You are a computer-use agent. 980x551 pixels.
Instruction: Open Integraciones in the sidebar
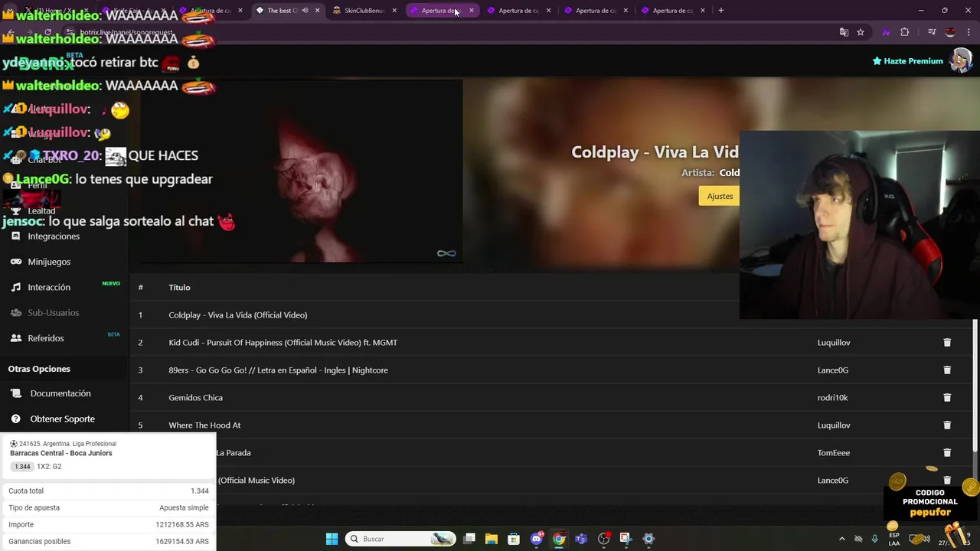[54, 236]
